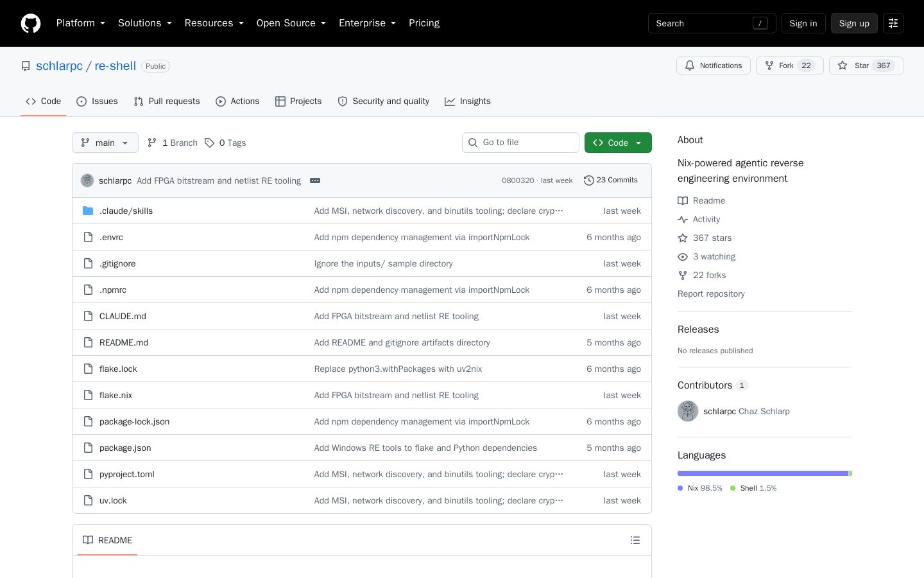Expand the latest commit message ellipsis
924x578 pixels.
[315, 180]
